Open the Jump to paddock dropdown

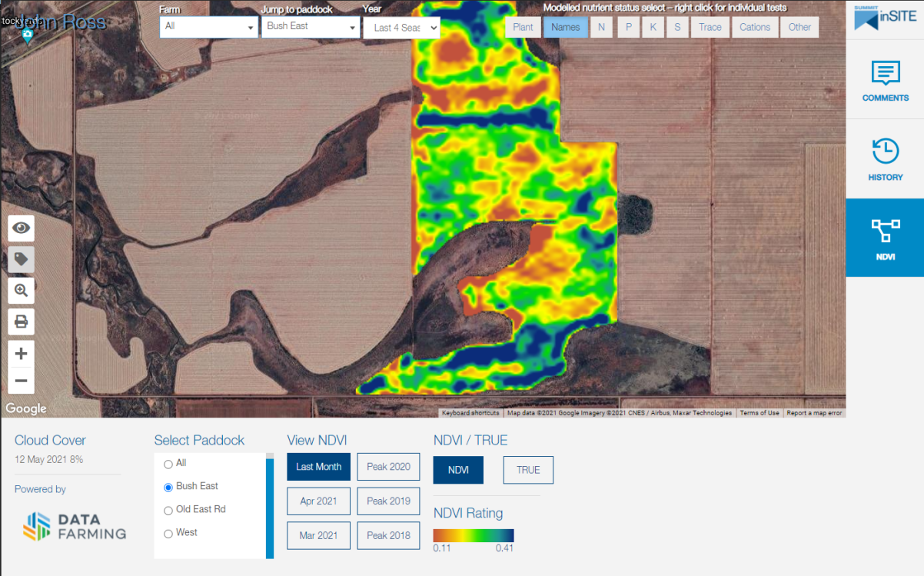(x=311, y=27)
